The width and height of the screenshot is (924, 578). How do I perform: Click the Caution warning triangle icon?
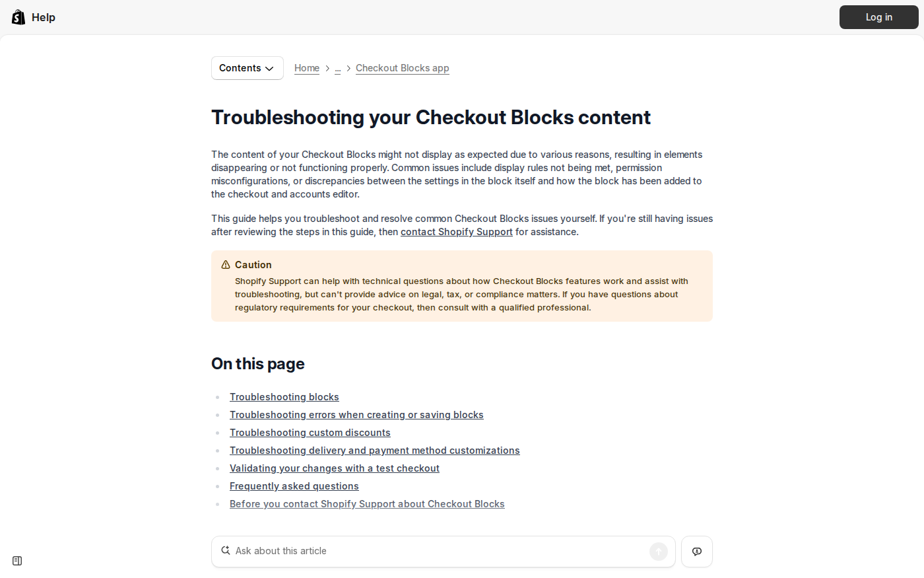click(226, 265)
